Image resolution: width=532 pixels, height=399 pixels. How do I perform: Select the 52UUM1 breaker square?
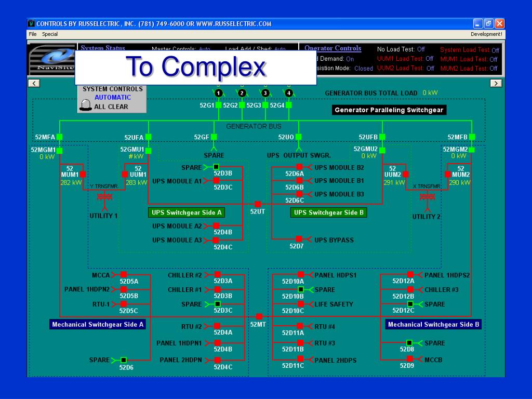pyautogui.click(x=125, y=175)
